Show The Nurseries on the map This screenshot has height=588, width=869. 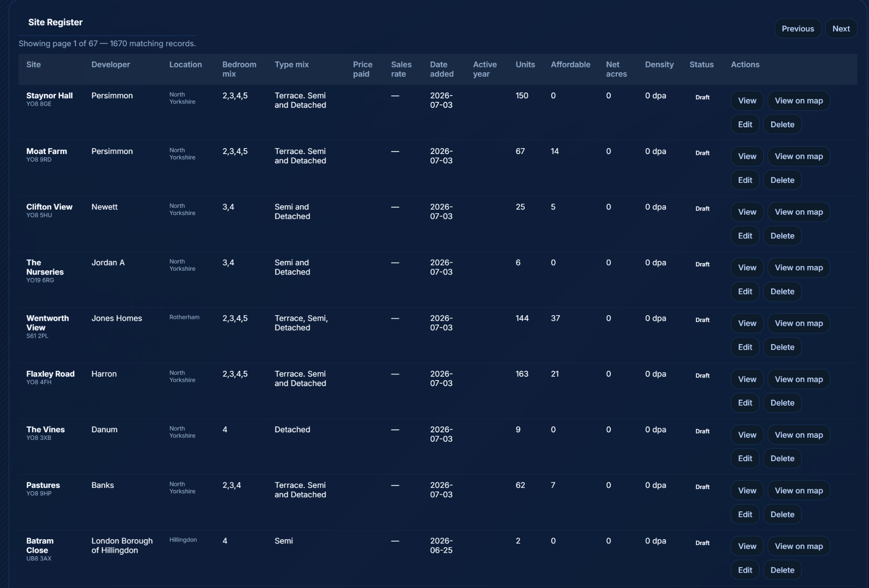799,267
